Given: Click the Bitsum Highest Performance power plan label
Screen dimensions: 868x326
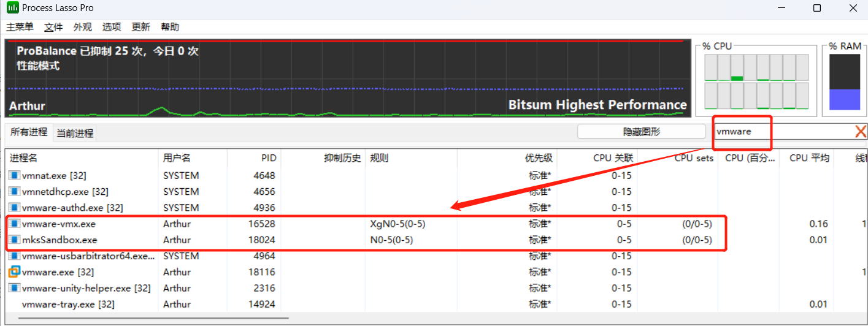Looking at the screenshot, I should 597,105.
